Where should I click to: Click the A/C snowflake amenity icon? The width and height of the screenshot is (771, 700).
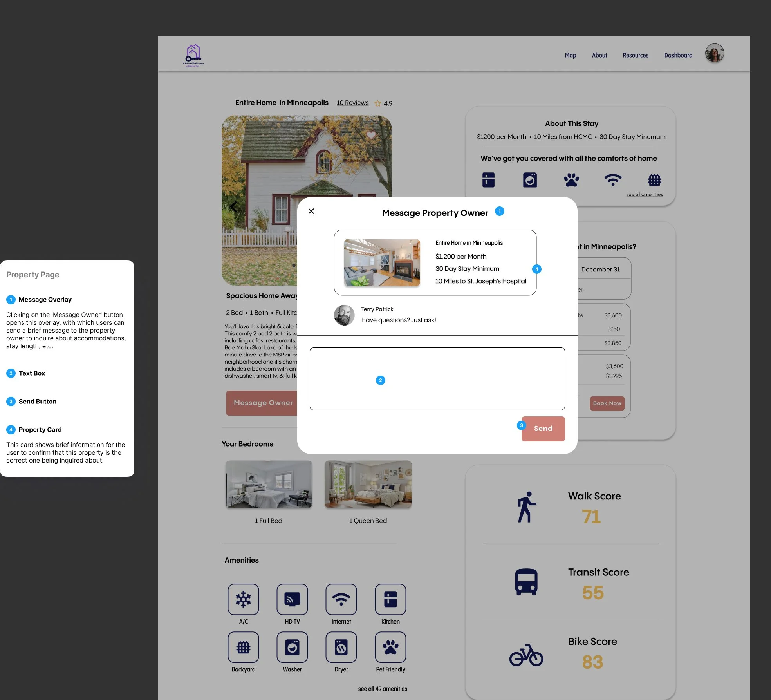click(x=243, y=599)
